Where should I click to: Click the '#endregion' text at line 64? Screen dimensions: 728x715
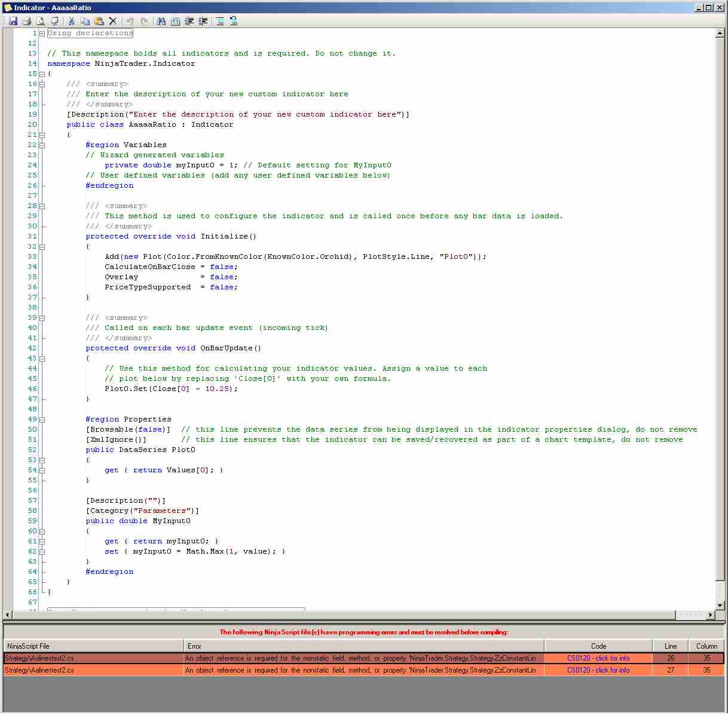coord(109,572)
